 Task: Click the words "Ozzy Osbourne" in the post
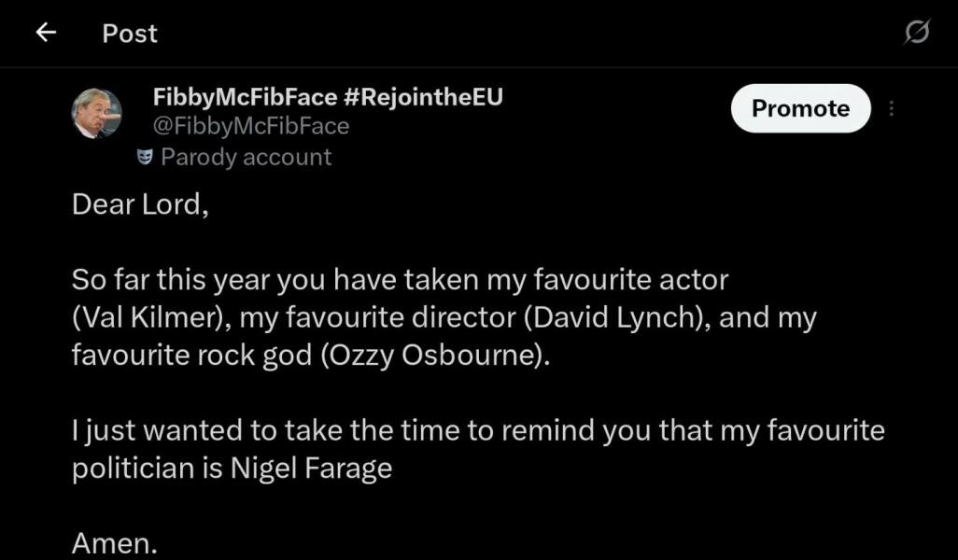pyautogui.click(x=430, y=356)
